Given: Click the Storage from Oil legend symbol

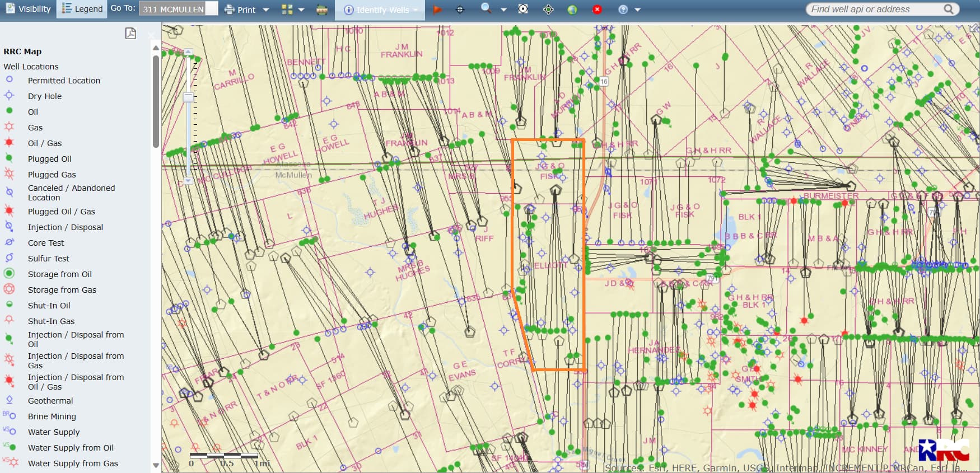Looking at the screenshot, I should tap(9, 273).
